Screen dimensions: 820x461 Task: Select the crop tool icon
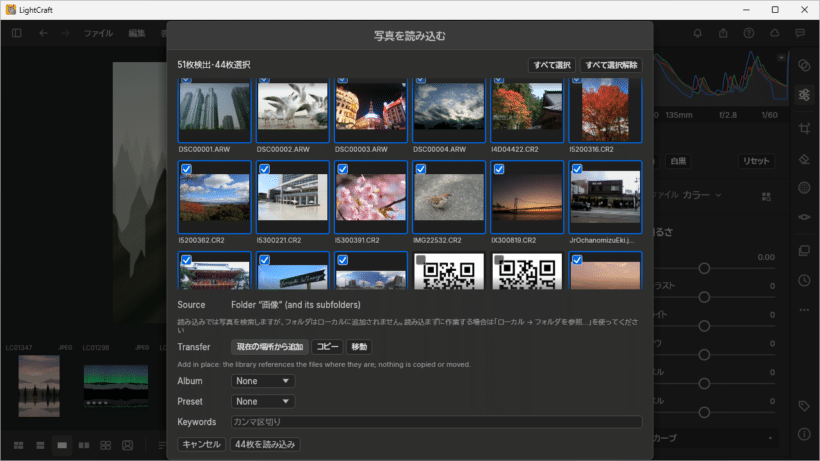point(804,128)
